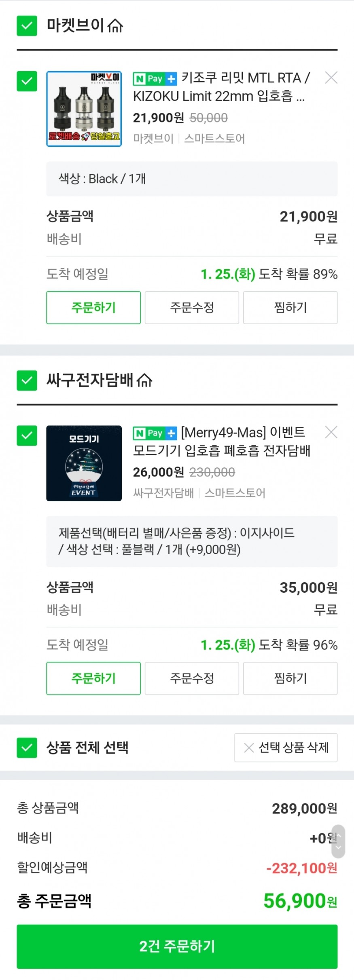This screenshot has height=980, width=354.
Task: Open KIZOKU Limit product thumbnail
Action: pyautogui.click(x=84, y=109)
